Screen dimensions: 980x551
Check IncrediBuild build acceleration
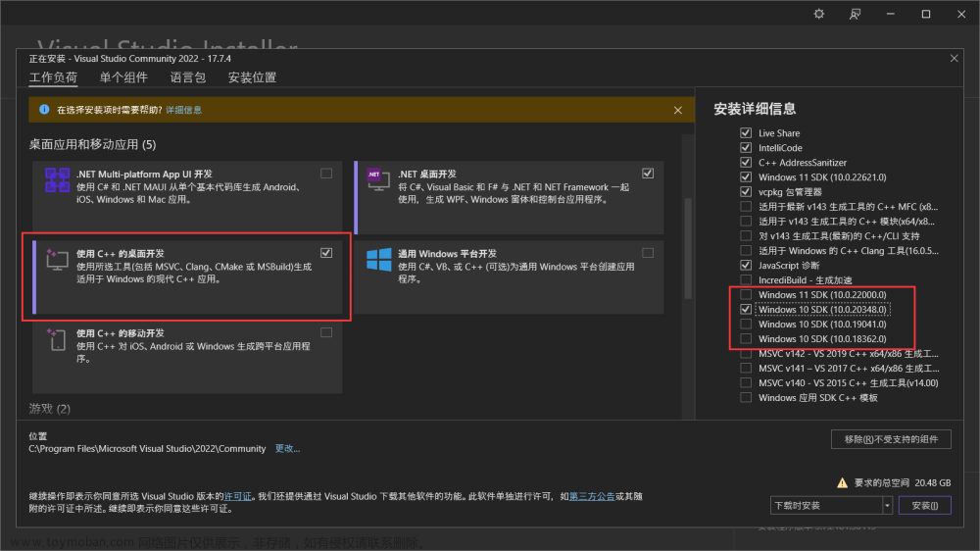(x=746, y=279)
